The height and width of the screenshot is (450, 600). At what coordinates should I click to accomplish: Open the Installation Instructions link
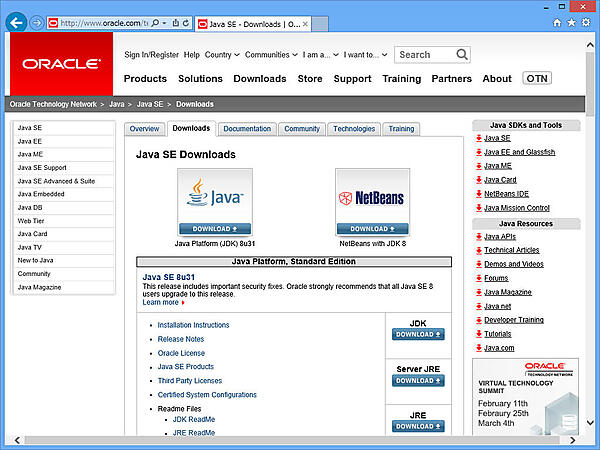click(x=193, y=325)
